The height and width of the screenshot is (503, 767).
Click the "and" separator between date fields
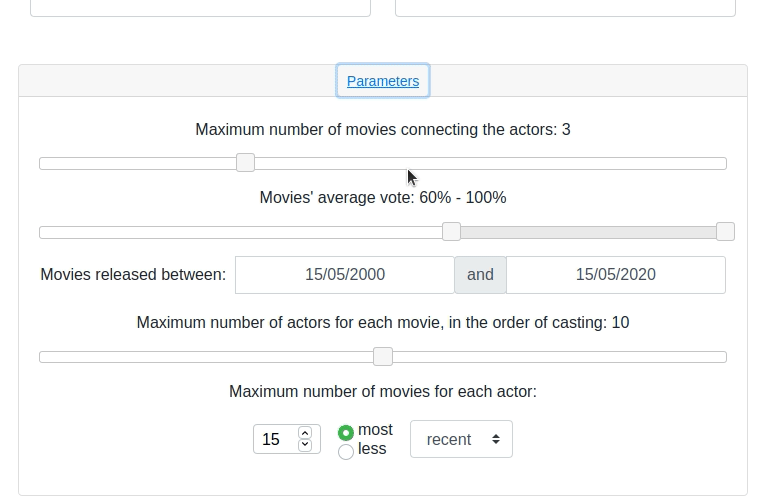[480, 275]
